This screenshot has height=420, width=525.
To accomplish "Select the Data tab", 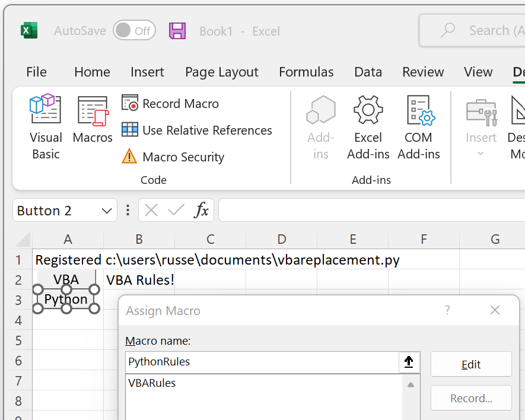I will point(368,72).
